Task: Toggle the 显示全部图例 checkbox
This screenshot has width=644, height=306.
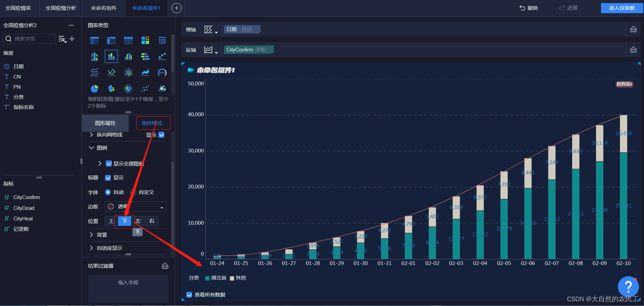Action: (x=109, y=164)
